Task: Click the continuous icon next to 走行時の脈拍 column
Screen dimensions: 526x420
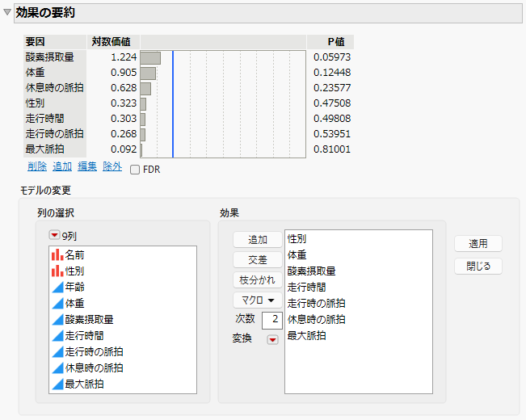Action: 57,351
